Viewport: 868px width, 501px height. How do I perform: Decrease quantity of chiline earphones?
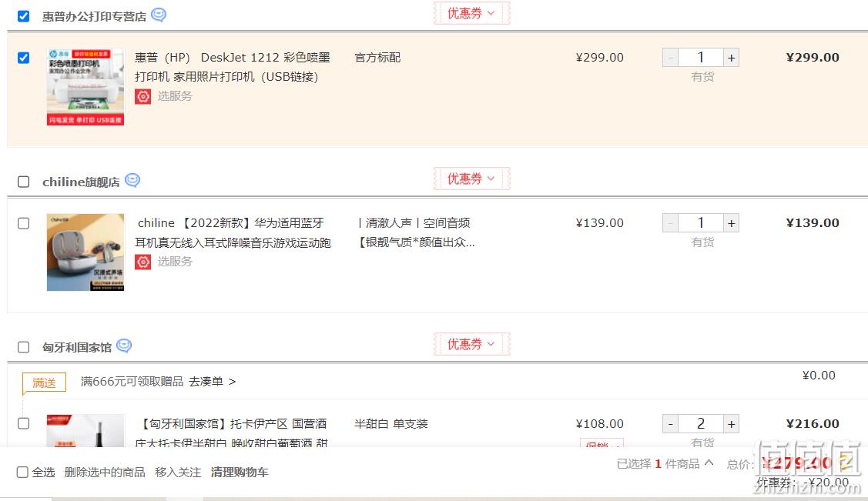670,223
